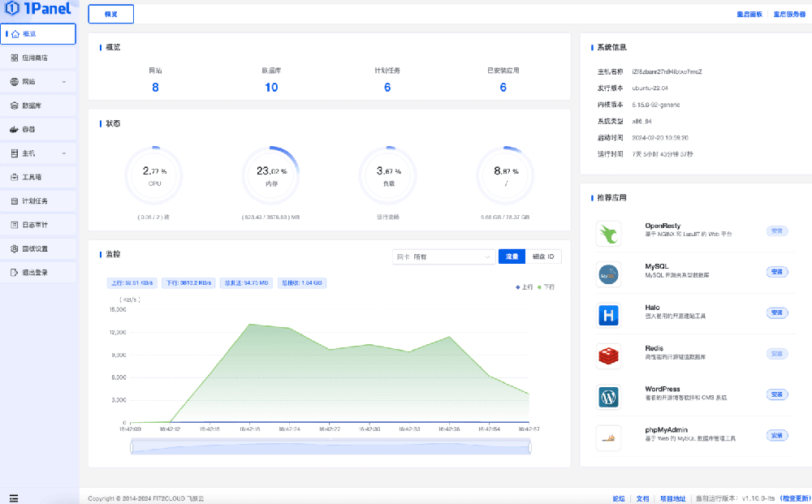Click the 数据库 database icon in sidebar
This screenshot has height=504, width=812.
click(x=15, y=106)
